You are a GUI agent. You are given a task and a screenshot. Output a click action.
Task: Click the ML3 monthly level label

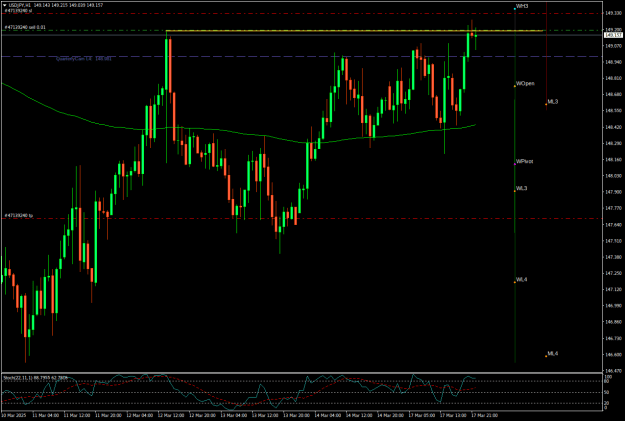click(x=552, y=102)
